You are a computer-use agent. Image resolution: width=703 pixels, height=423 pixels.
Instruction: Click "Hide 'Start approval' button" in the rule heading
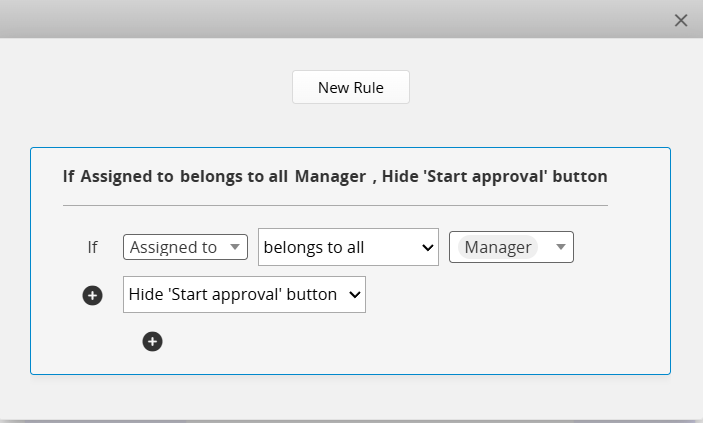[495, 176]
